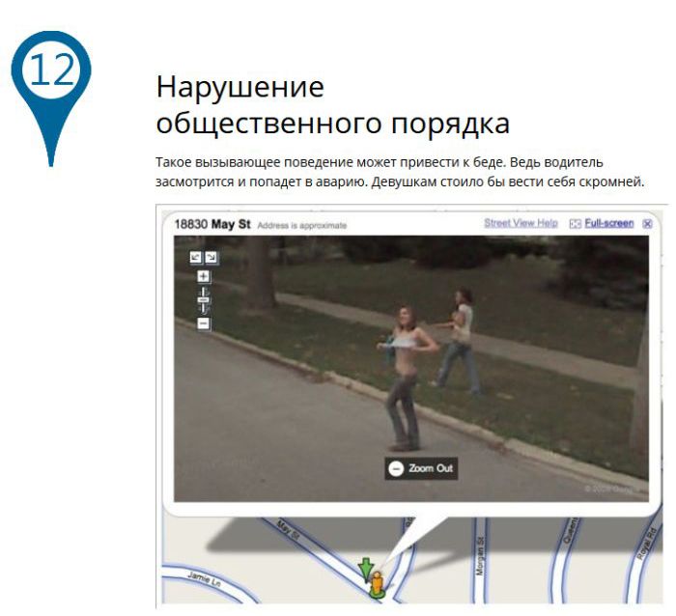Click the 18830 May St address title
676x616 pixels.
pos(212,225)
